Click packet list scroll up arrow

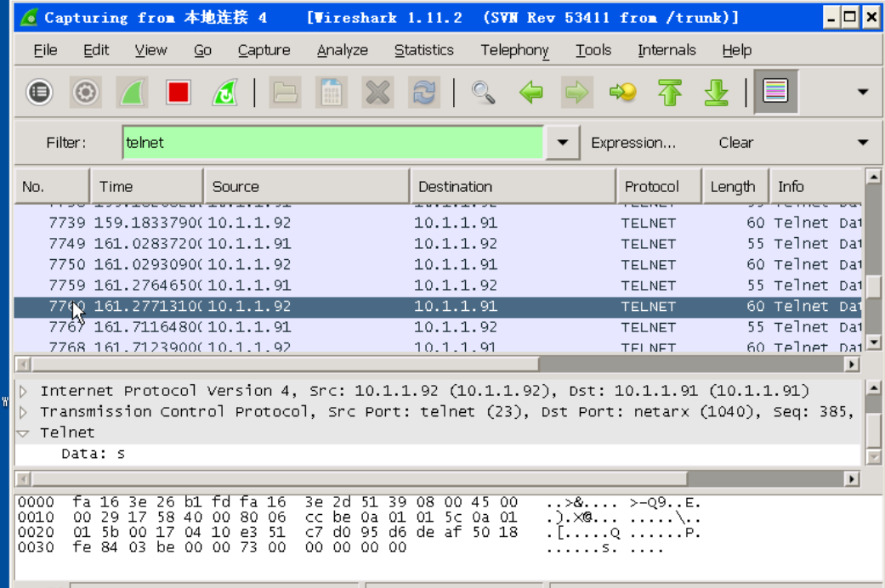tap(873, 177)
